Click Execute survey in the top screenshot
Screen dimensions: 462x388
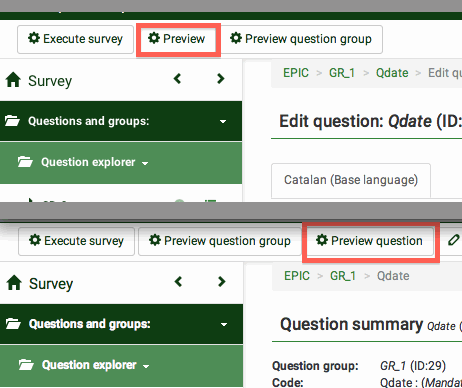pyautogui.click(x=75, y=39)
